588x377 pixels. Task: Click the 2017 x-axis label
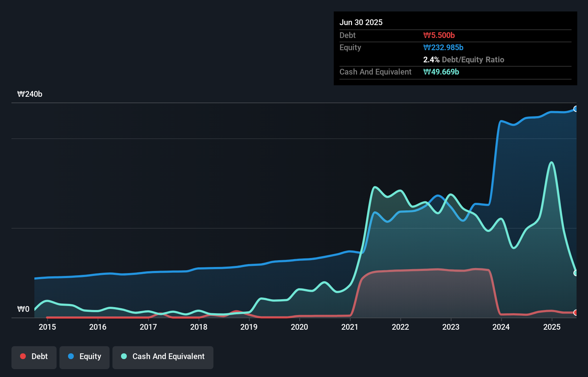click(148, 327)
